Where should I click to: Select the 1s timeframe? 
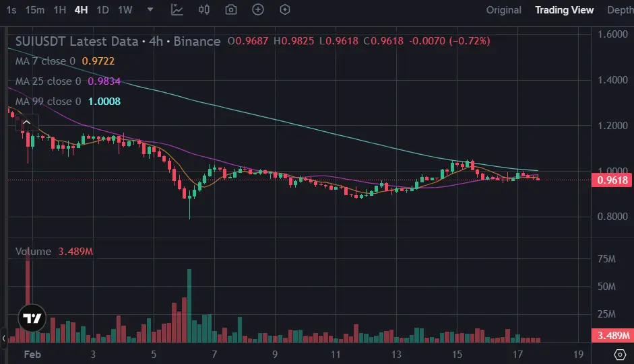tap(11, 9)
